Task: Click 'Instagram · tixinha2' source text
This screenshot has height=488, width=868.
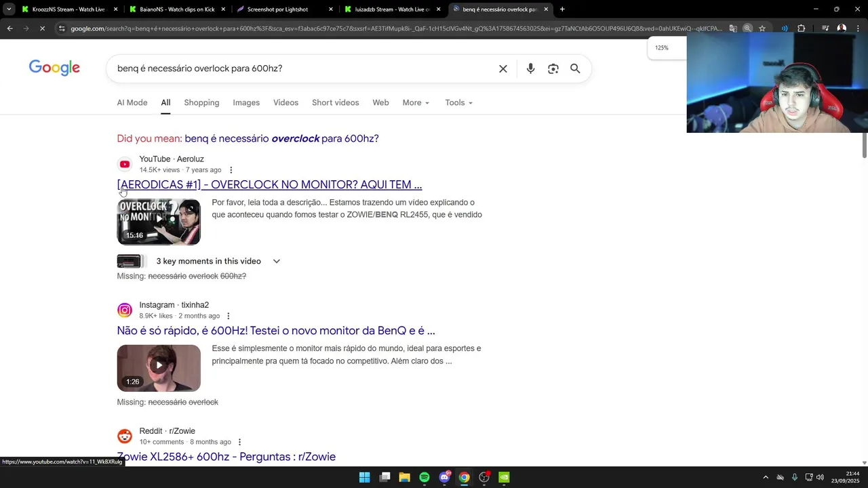Action: pyautogui.click(x=174, y=305)
